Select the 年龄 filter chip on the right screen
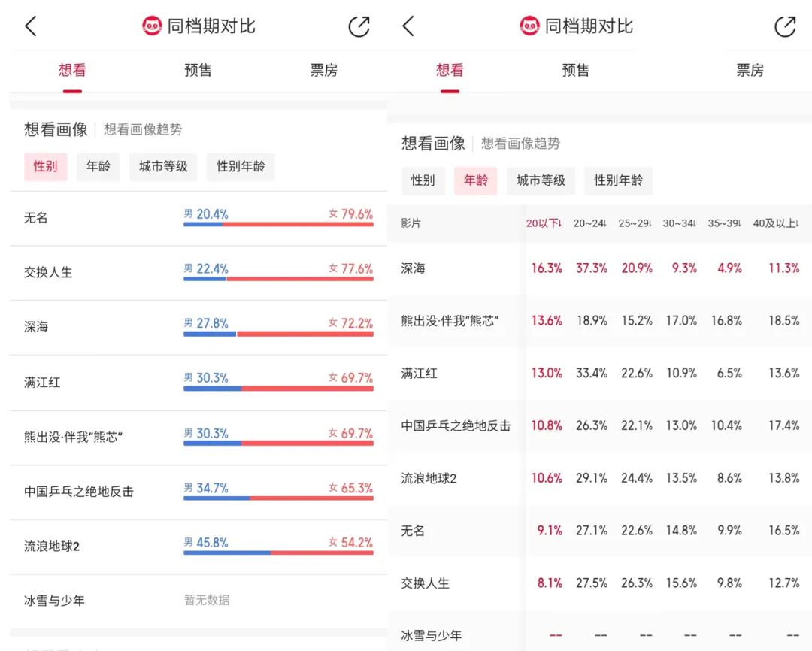This screenshot has width=812, height=651. tap(475, 180)
